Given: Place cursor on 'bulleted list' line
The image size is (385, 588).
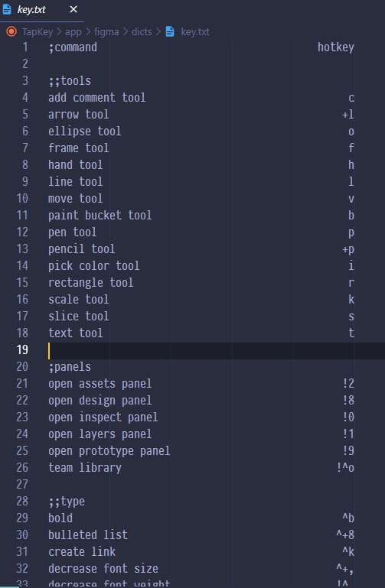Looking at the screenshot, I should coord(88,534).
